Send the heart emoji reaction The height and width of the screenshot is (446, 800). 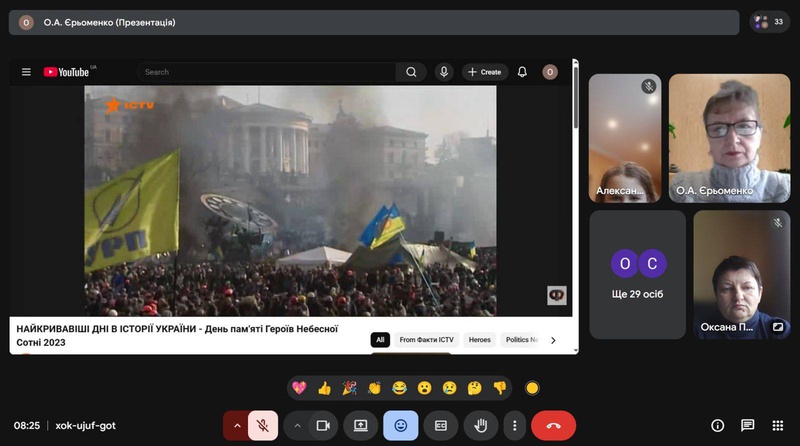point(299,388)
